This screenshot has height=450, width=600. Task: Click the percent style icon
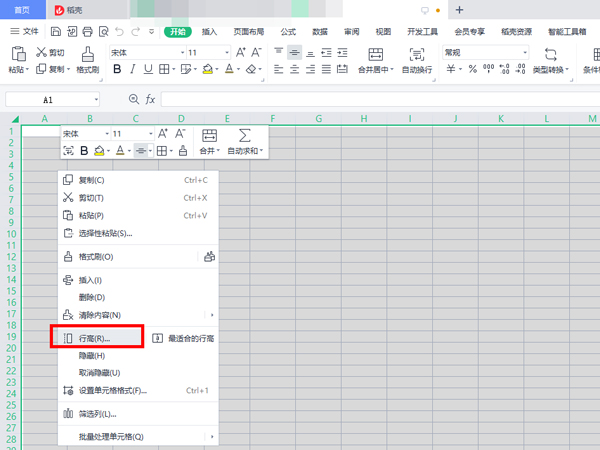473,69
